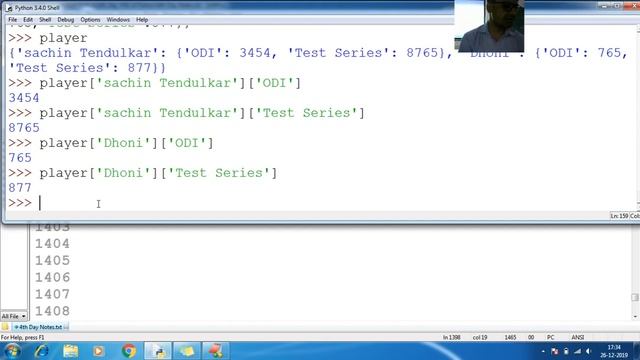Switch to Python IDLE taskbar button
Screen dimensions: 640x360
[158, 351]
